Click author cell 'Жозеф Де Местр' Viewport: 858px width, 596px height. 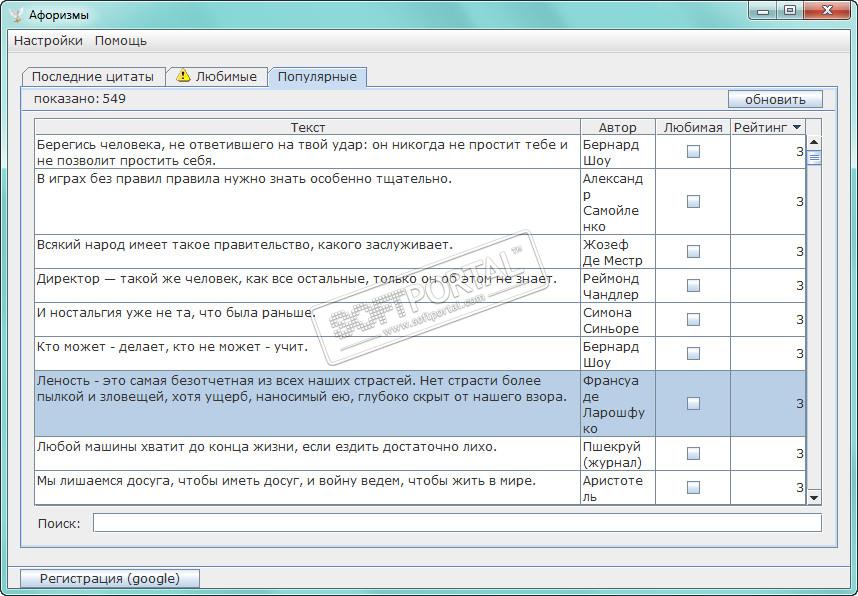click(x=618, y=251)
